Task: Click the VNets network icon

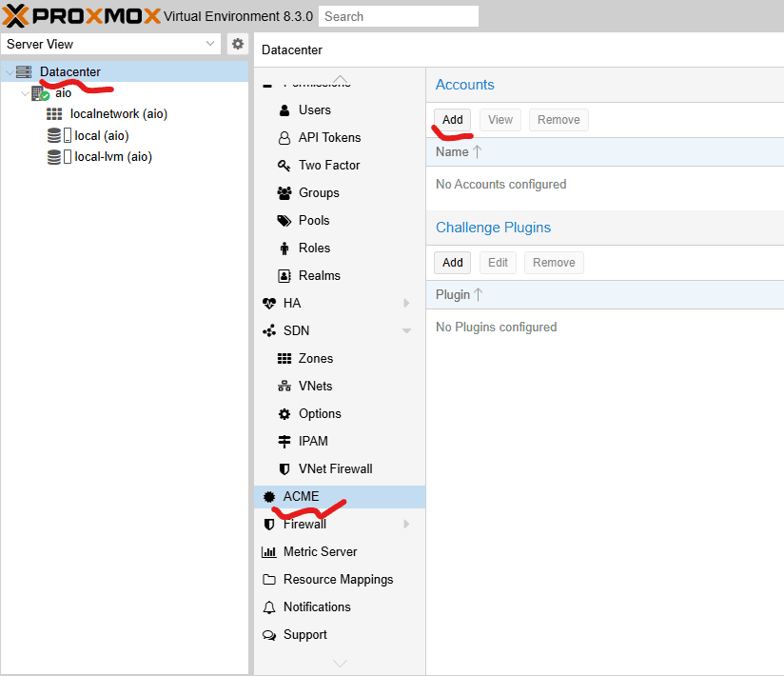Action: [x=284, y=386]
